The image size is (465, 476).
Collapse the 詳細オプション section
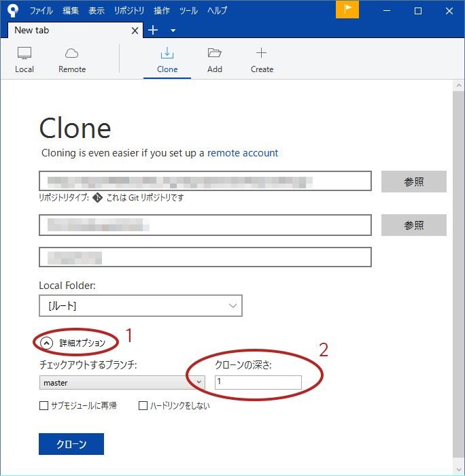point(47,343)
